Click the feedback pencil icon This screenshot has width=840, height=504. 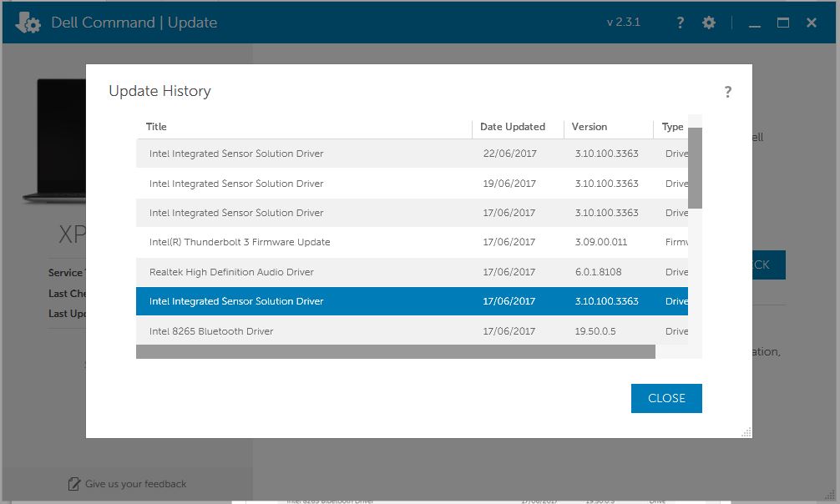74,484
